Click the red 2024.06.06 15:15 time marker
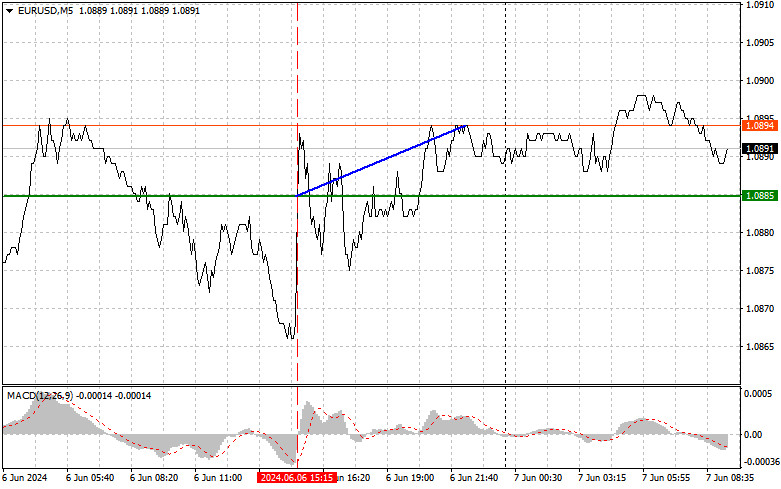 point(297,478)
